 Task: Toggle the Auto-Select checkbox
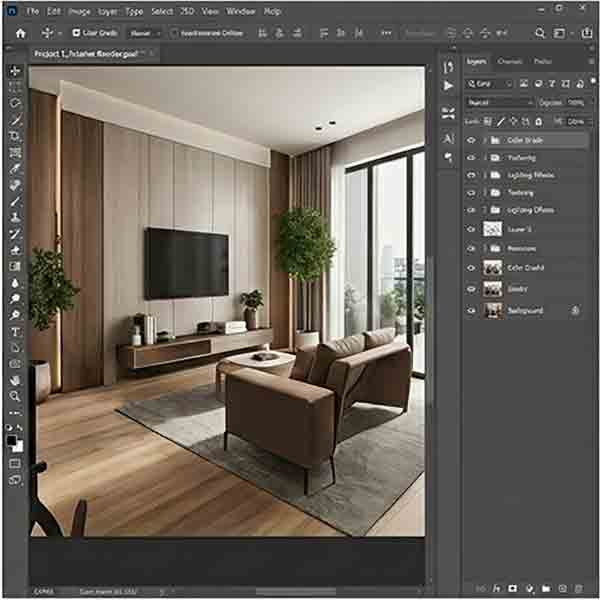point(76,33)
